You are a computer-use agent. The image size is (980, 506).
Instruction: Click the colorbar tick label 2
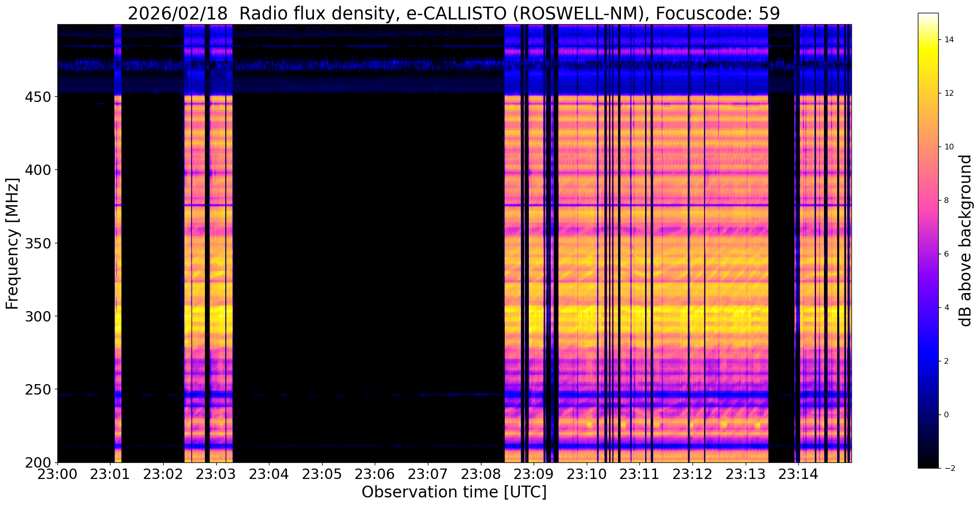point(947,361)
